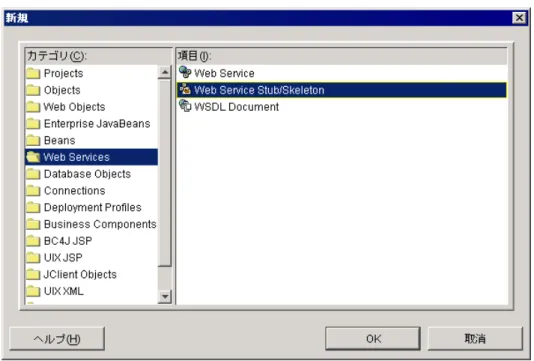Click the BC4J JSP folder icon
The height and width of the screenshot is (361, 534).
[x=33, y=241]
